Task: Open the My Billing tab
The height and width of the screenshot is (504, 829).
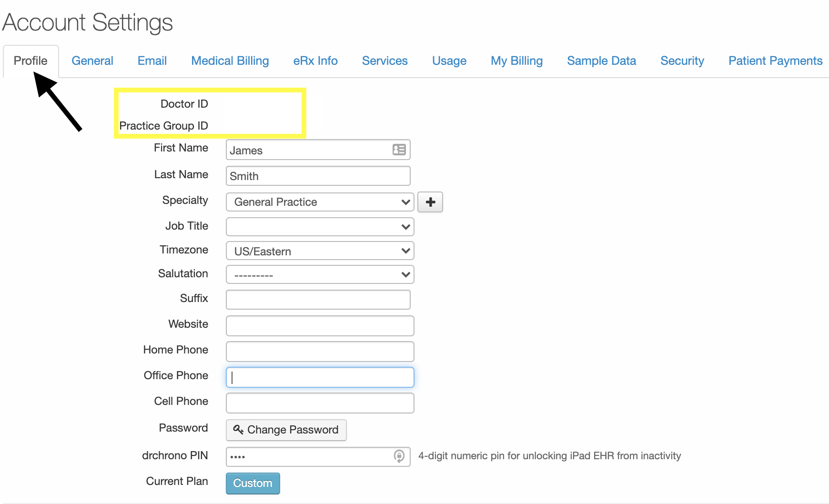Action: (x=517, y=61)
